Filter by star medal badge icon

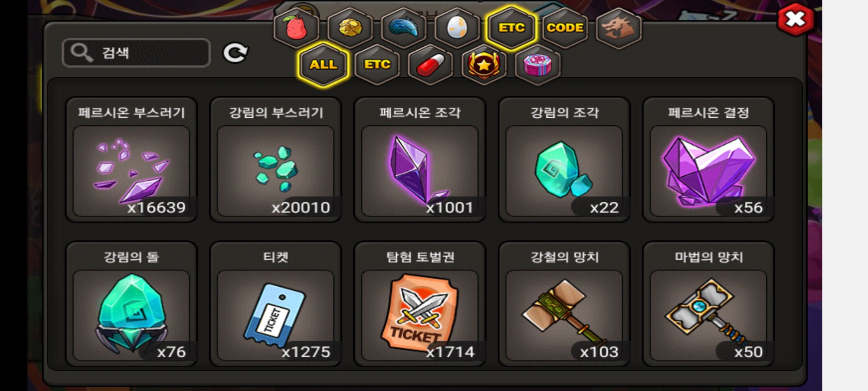tap(484, 65)
